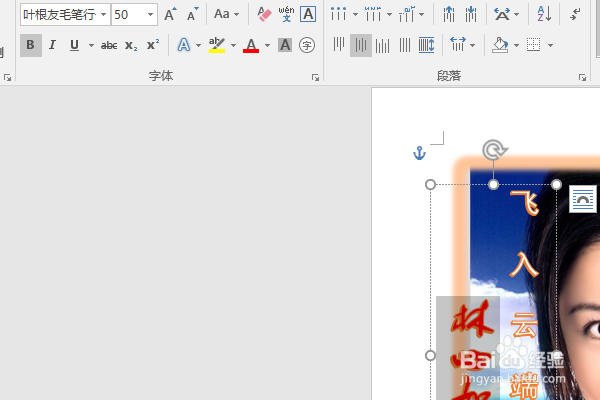Apply character border (boxed A) icon
This screenshot has height=400, width=600.
pos(308,14)
